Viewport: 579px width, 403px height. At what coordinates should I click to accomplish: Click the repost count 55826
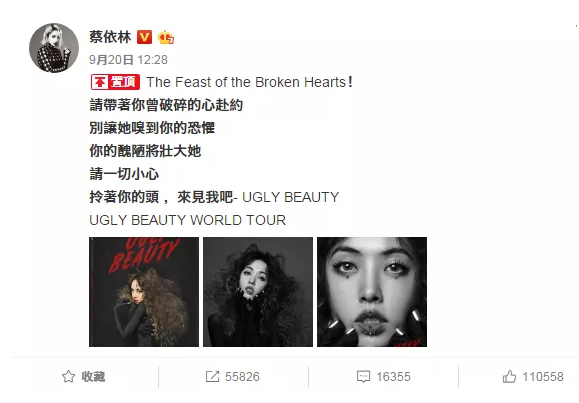[x=242, y=377]
